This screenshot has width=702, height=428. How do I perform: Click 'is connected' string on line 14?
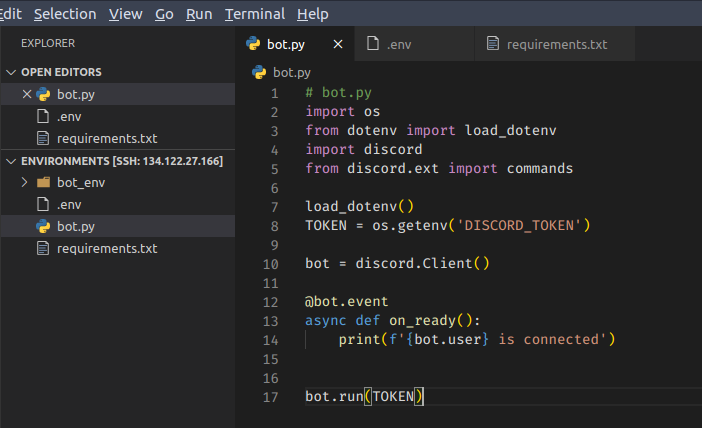click(x=548, y=339)
